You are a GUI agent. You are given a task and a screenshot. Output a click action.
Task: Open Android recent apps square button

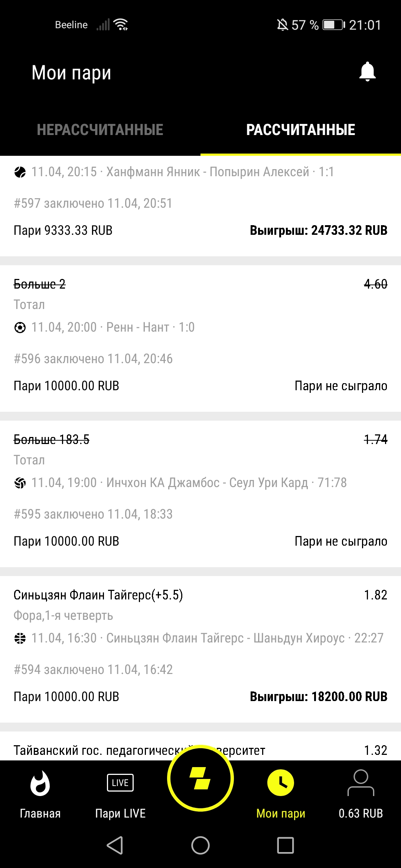[286, 845]
